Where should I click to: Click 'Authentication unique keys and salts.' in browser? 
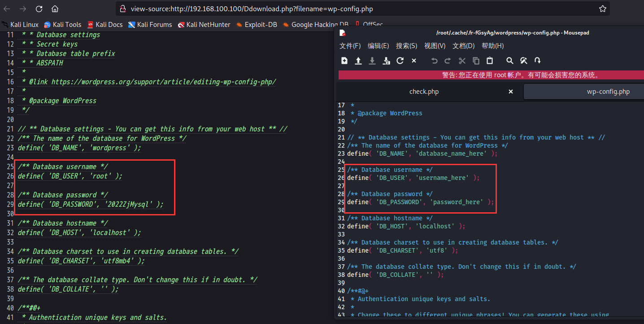(x=98, y=317)
